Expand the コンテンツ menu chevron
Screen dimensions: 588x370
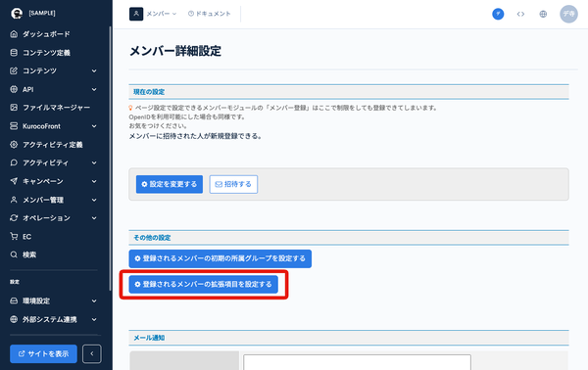(94, 70)
